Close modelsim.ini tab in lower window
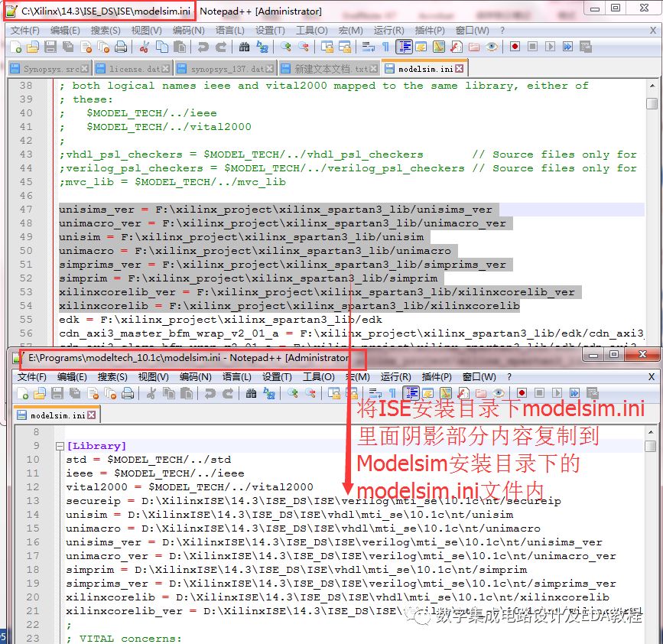Image resolution: width=663 pixels, height=644 pixels. pos(91,415)
